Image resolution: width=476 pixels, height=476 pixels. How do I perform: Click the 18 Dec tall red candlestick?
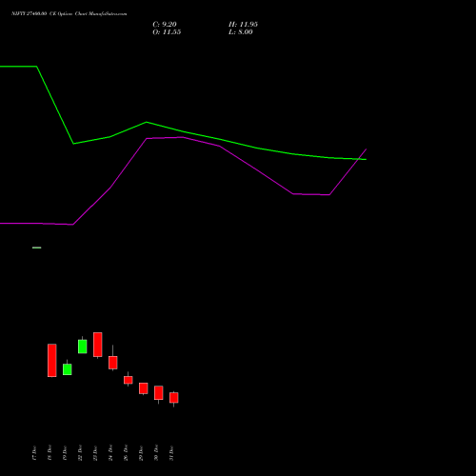[x=52, y=361]
